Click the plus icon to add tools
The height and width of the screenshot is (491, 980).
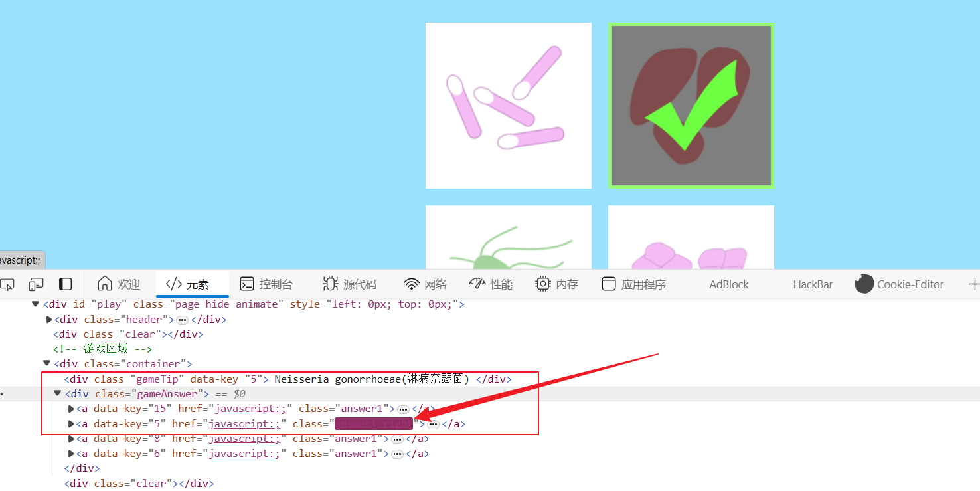(x=973, y=284)
